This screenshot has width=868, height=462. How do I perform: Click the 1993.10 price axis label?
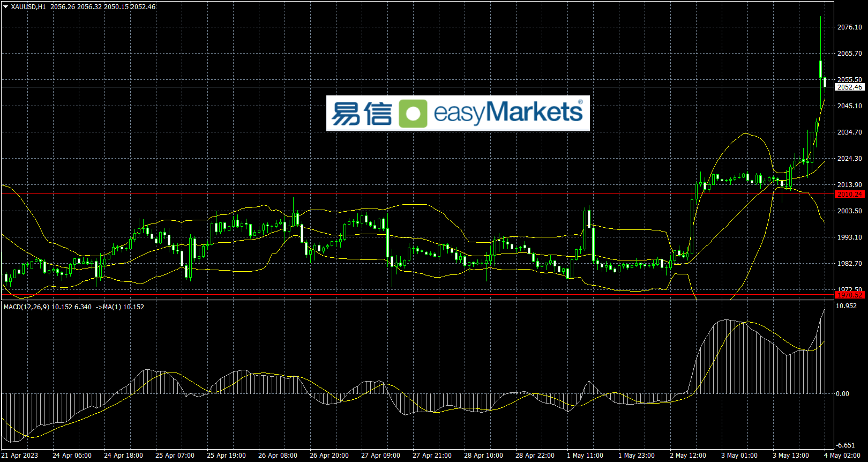[850, 237]
